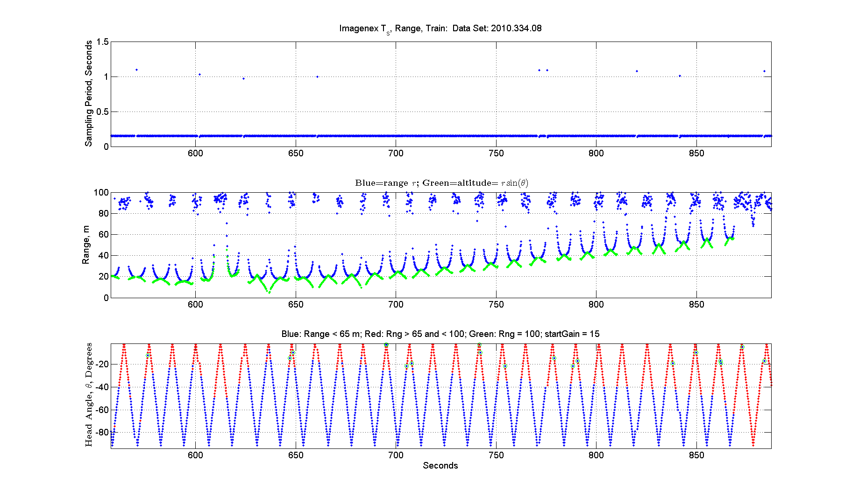Click the bottom plot title containing 'startGain = 15'
Viewport: 852px width, 504px height.
440,334
